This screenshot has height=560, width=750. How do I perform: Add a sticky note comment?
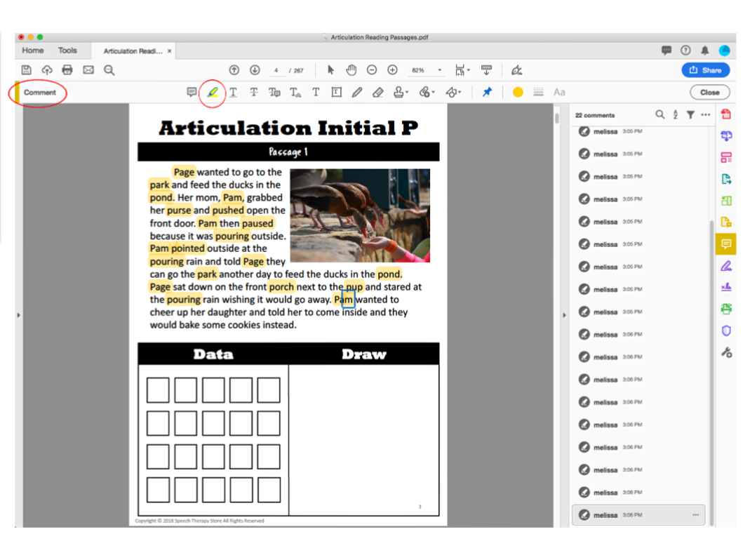pyautogui.click(x=192, y=92)
